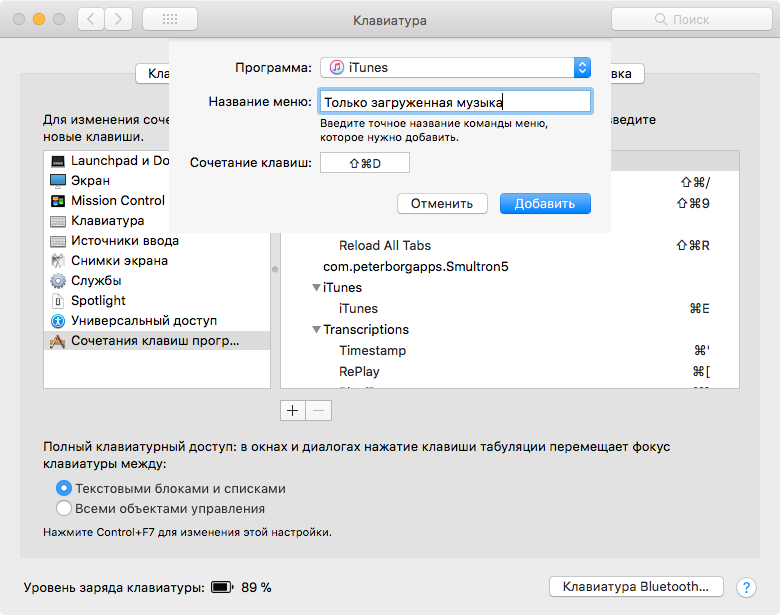Select the Всеми объектами управления radio button
Viewport: 780px width, 615px height.
click(64, 509)
